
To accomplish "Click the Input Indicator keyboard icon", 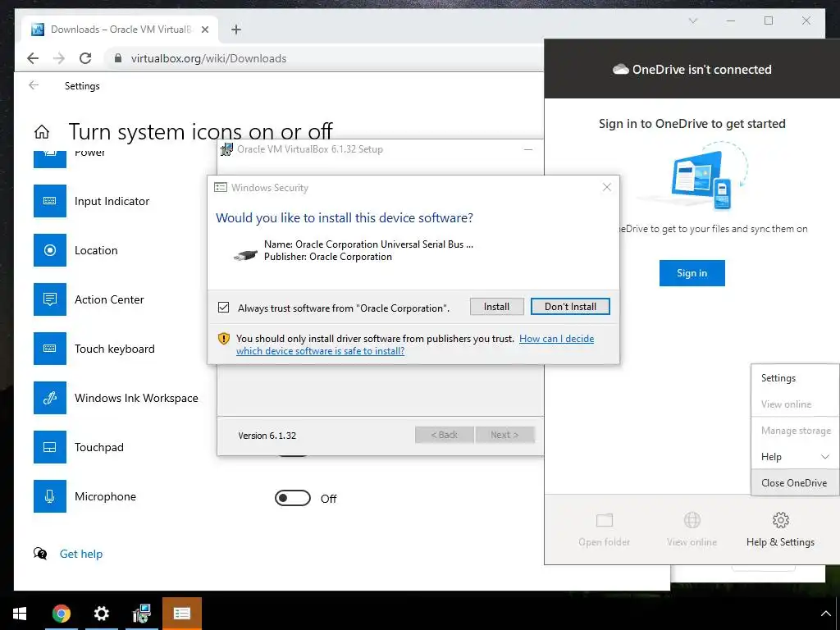I will point(50,201).
